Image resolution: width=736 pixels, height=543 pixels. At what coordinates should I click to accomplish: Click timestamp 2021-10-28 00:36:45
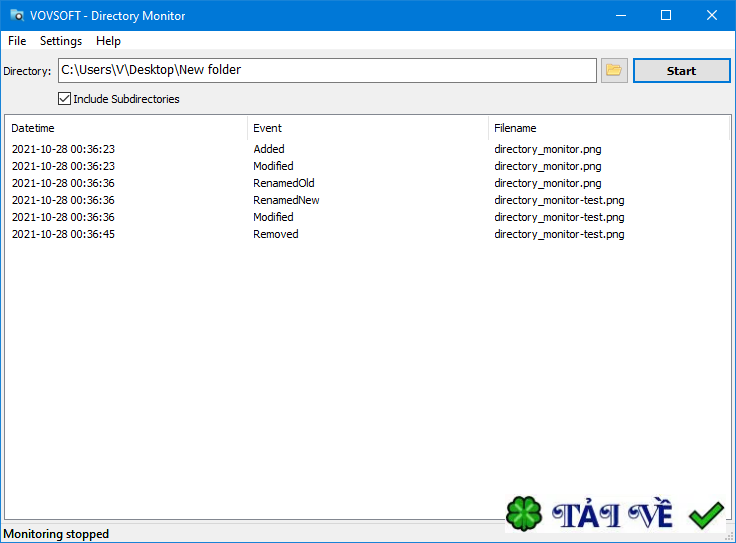pos(63,234)
